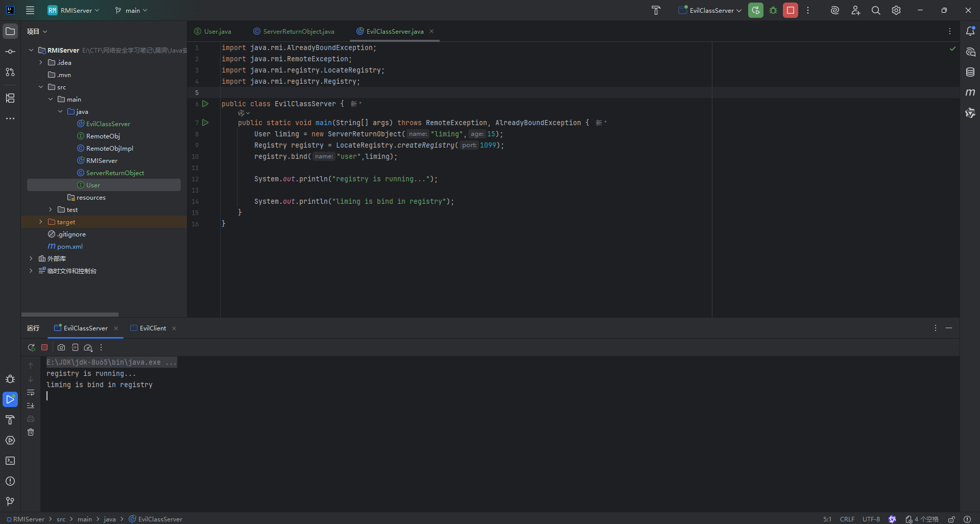Open the Terminal tool window

tap(10, 461)
